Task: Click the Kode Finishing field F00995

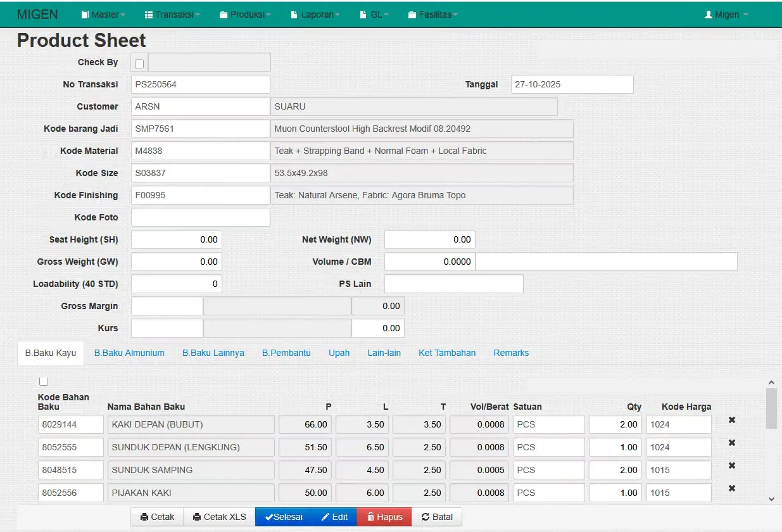Action: [x=201, y=195]
